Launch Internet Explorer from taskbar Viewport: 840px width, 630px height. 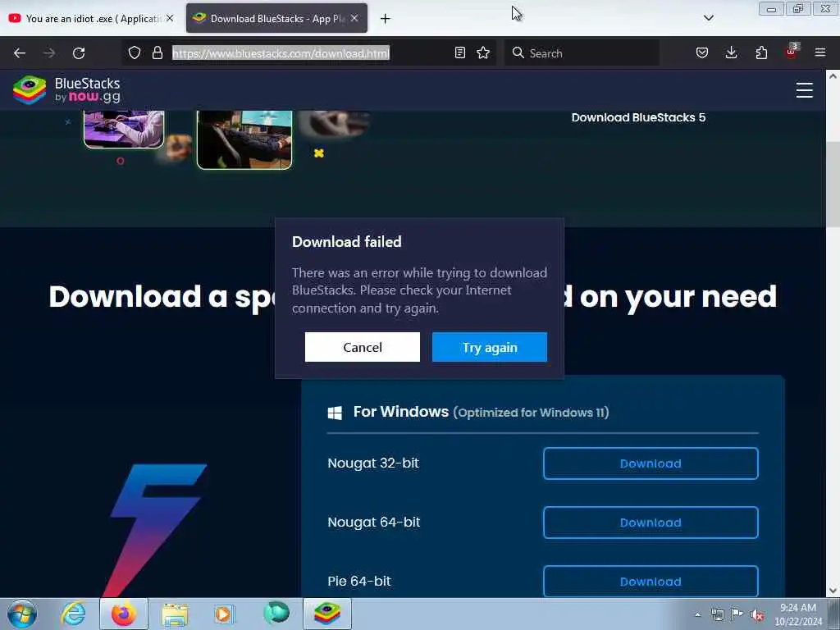[73, 614]
